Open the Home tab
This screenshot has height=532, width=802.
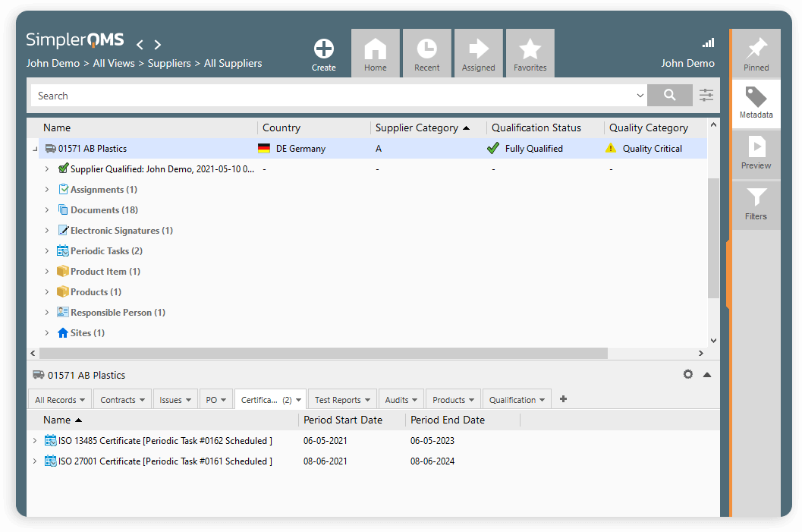376,53
